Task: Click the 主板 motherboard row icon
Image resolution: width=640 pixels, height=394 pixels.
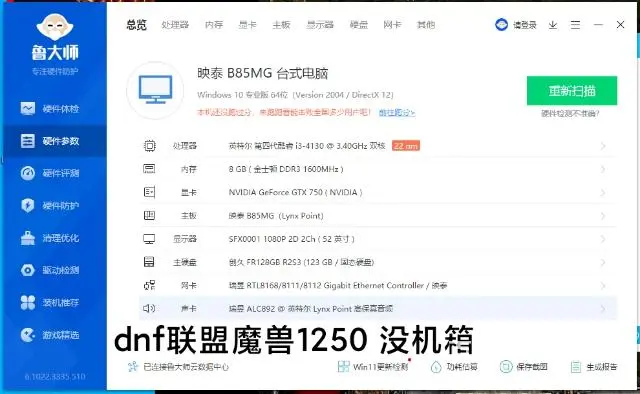Action: click(149, 215)
